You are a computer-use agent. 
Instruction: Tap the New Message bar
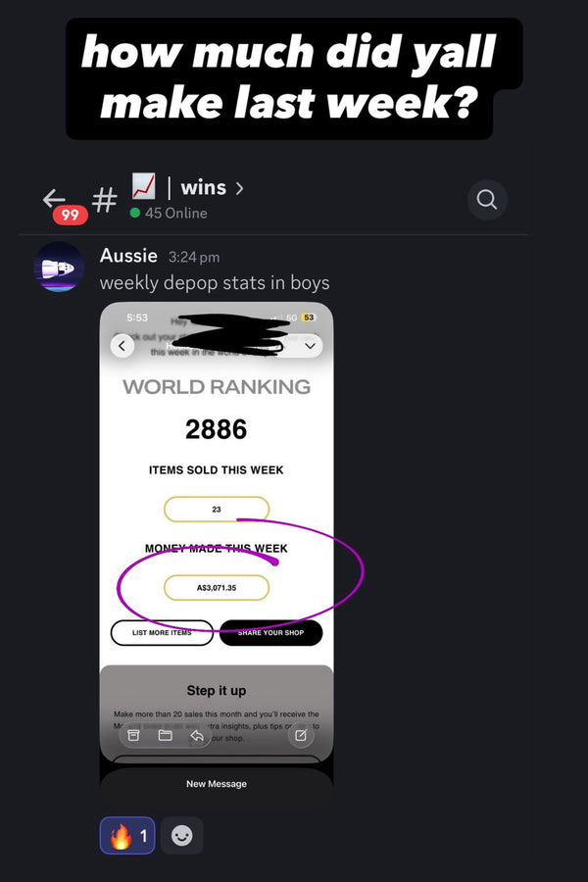[x=217, y=784]
